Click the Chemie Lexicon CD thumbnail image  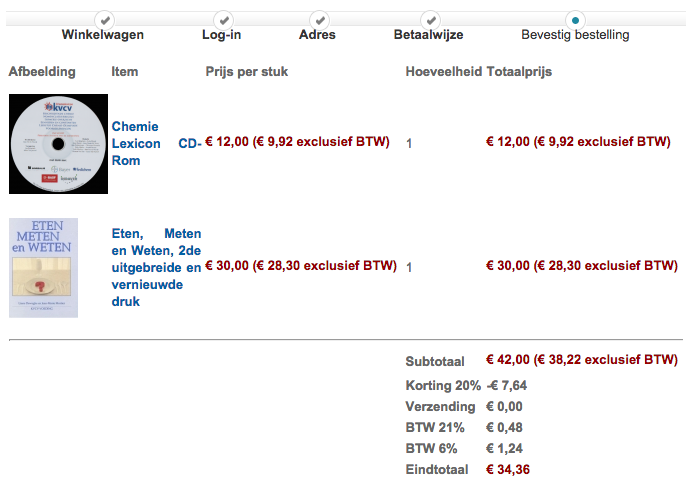click(x=58, y=144)
